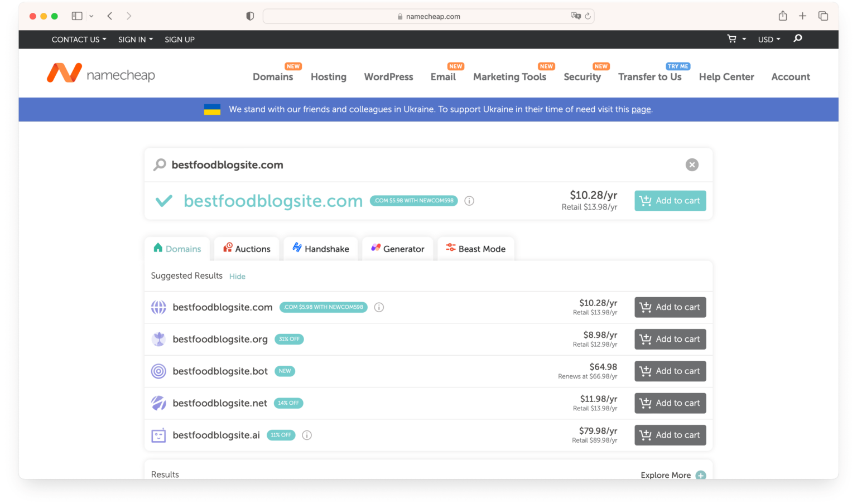Expand the Sign In dropdown menu
Screen dimensions: 857x504
(135, 40)
